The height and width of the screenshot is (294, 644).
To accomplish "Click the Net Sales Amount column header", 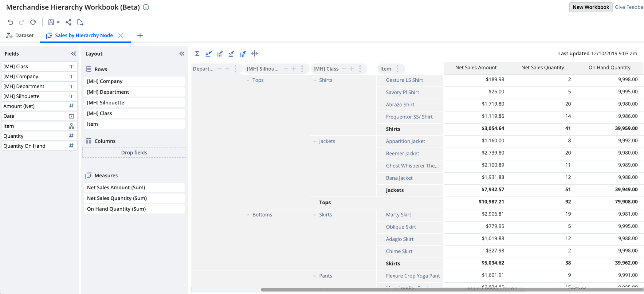I will tap(476, 68).
